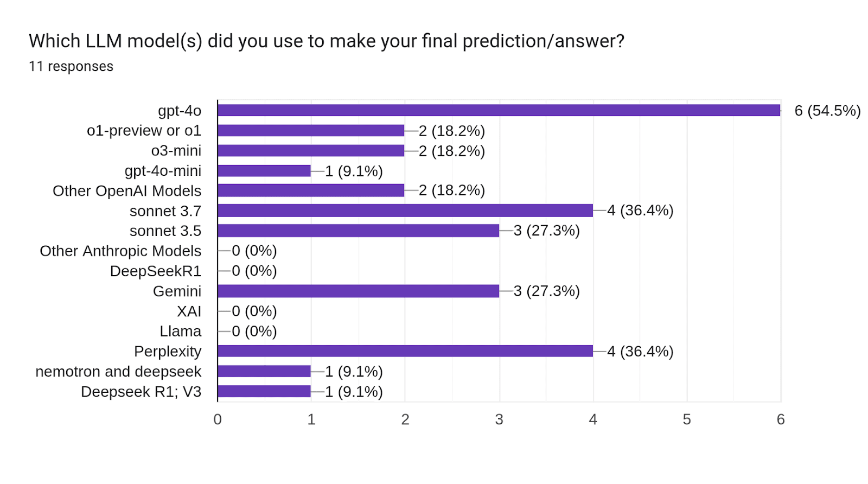
Task: Select the sonnet 3.5 bar
Action: point(358,231)
